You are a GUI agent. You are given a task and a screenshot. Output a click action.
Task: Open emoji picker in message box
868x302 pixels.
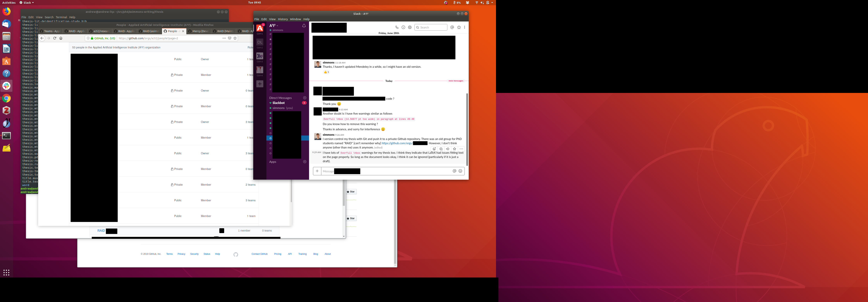coord(460,171)
